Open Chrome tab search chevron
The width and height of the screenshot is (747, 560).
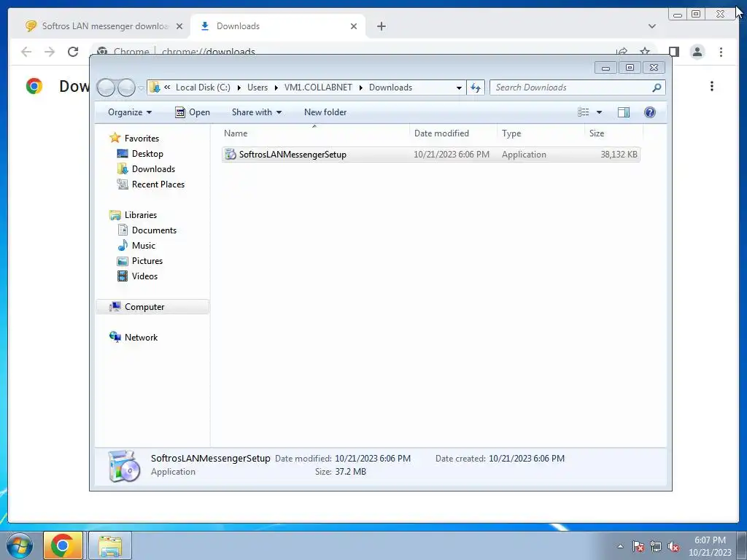pyautogui.click(x=652, y=26)
